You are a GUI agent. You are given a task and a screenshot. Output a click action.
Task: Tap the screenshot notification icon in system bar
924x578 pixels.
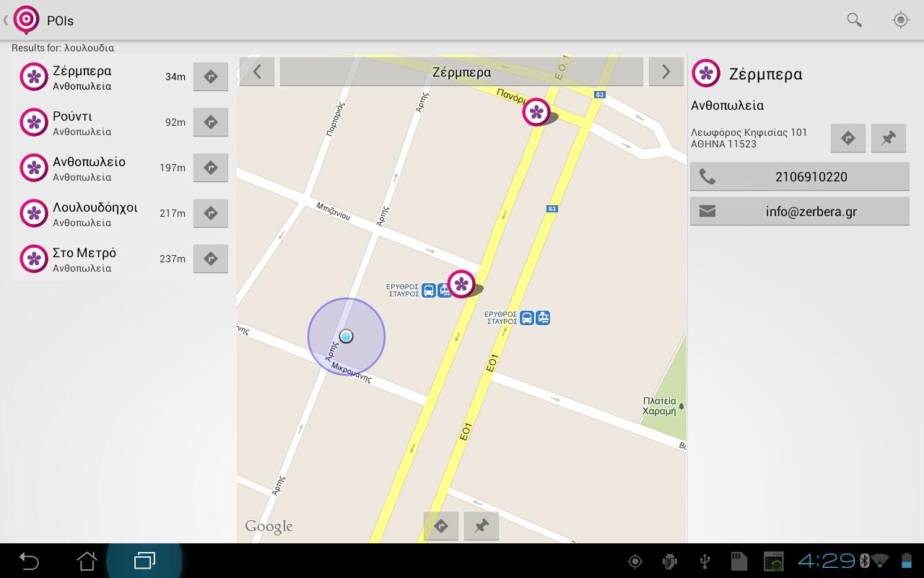773,561
